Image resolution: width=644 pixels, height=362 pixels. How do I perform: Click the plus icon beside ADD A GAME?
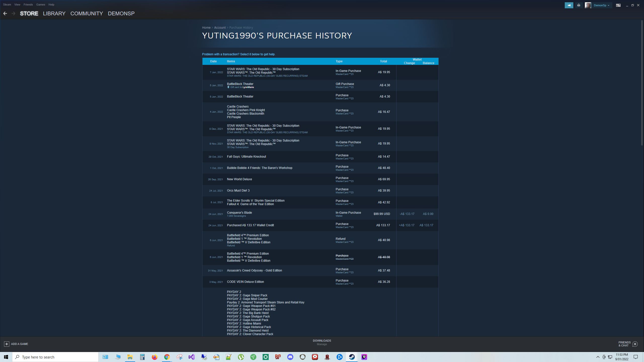(7, 344)
